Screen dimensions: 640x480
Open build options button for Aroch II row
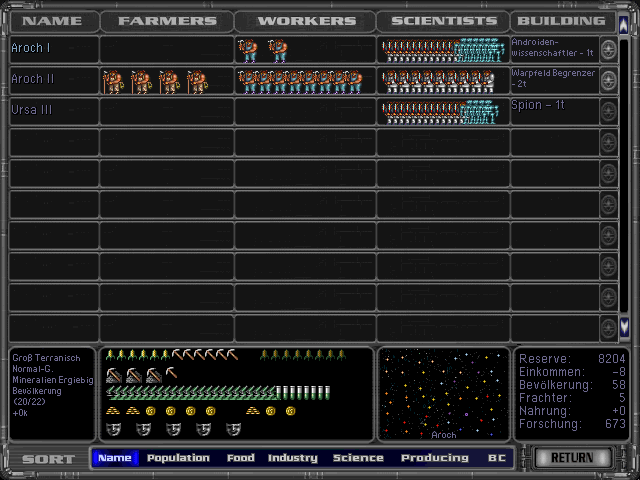point(608,81)
